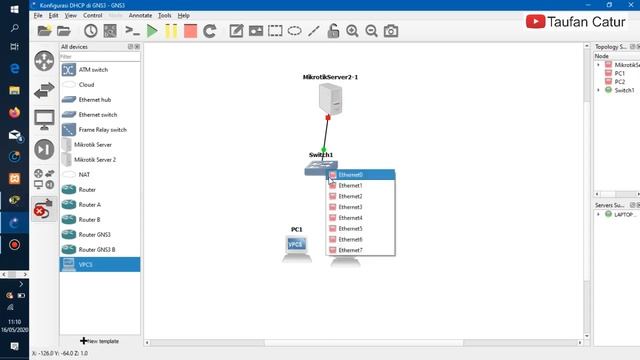Choose Ethernet3 port from switch list
This screenshot has height=360, width=640.
click(x=360, y=207)
